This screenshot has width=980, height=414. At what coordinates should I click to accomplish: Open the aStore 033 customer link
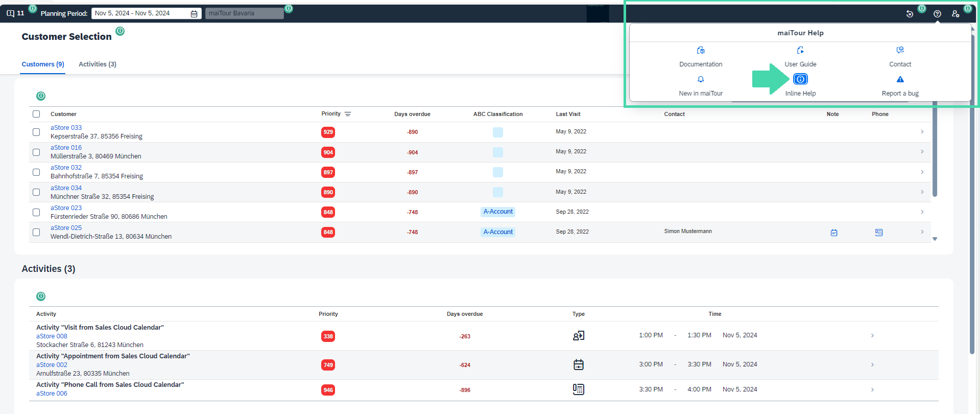[x=66, y=128]
